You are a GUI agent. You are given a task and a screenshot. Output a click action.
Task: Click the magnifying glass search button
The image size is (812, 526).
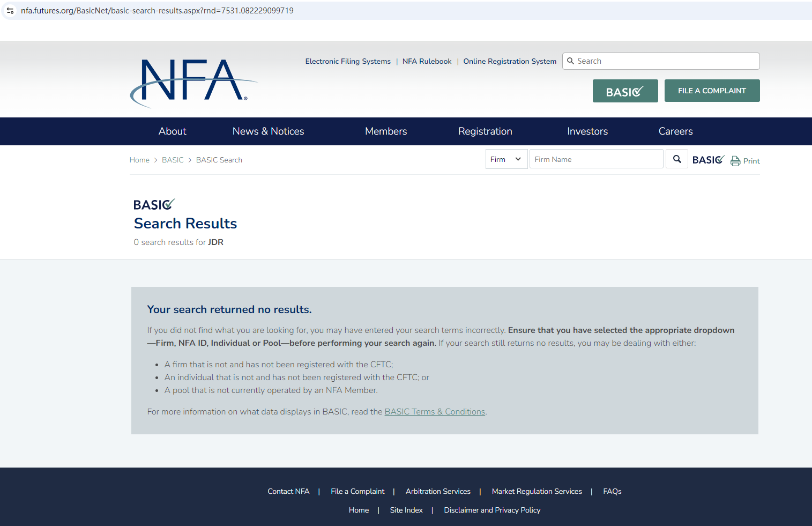[677, 159]
